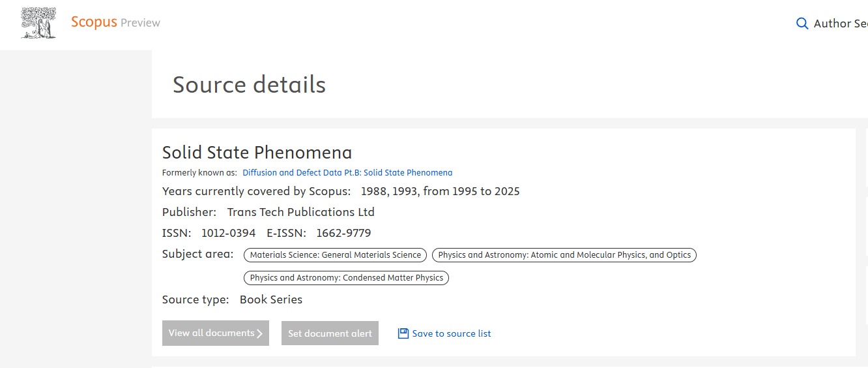
Task: Open the Author Search link
Action: [841, 23]
